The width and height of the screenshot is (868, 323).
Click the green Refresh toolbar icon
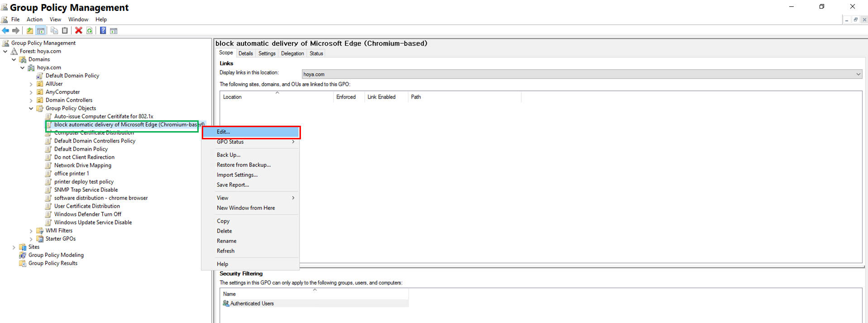click(90, 31)
